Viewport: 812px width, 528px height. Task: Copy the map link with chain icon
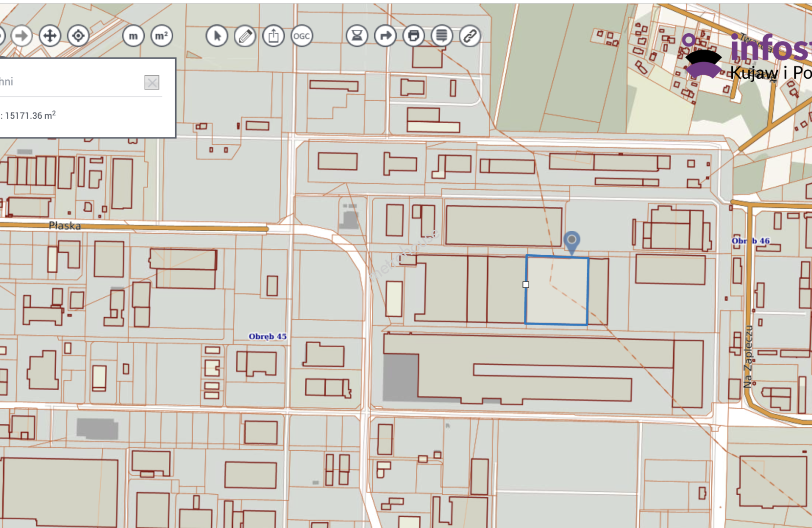470,36
